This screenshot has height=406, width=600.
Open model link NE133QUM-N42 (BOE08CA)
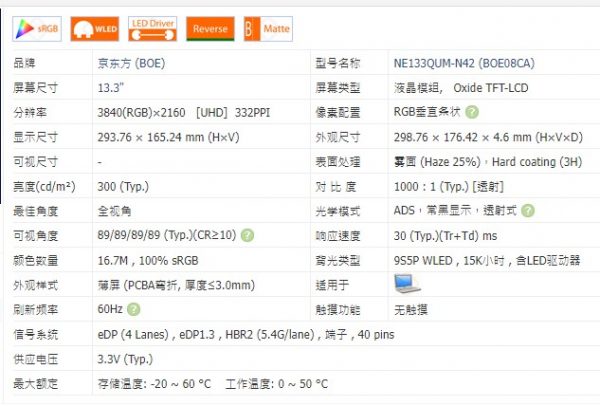[x=464, y=63]
